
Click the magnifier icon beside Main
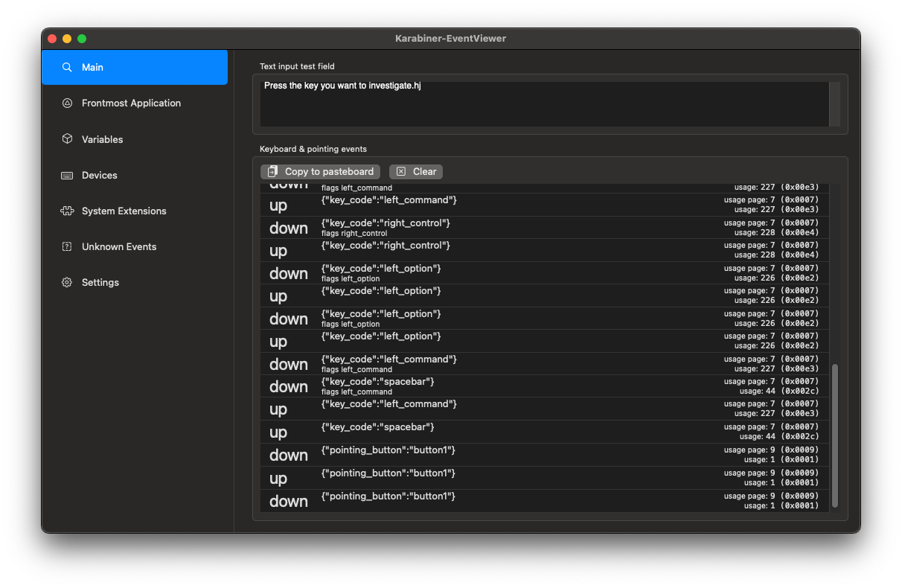[x=67, y=67]
